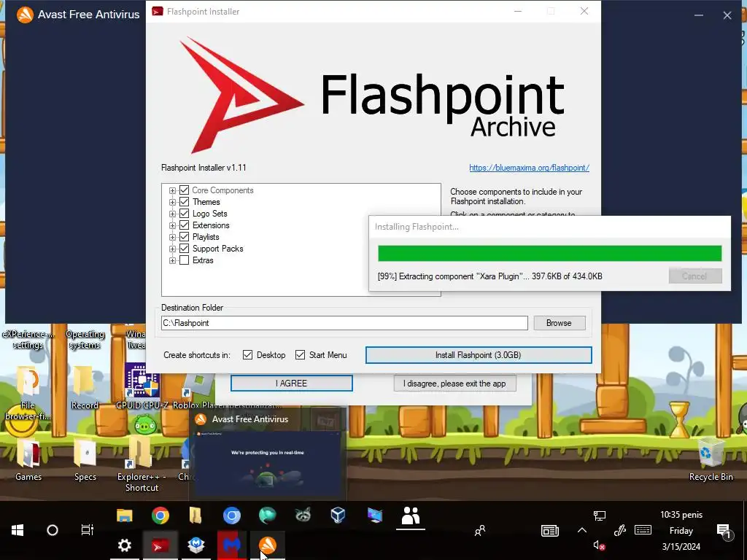Open Windows Ink Workspace pen icon
This screenshot has height=560, width=747.
[619, 530]
